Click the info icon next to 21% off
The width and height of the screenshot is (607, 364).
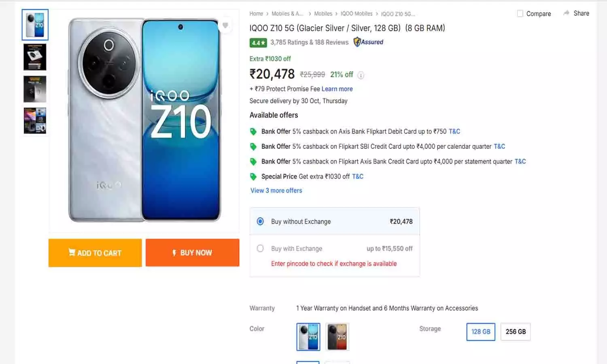[x=361, y=75]
